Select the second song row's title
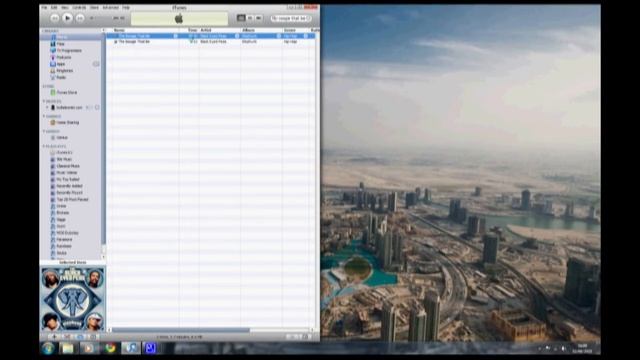Screen dimensions: 640x360 point(134,42)
